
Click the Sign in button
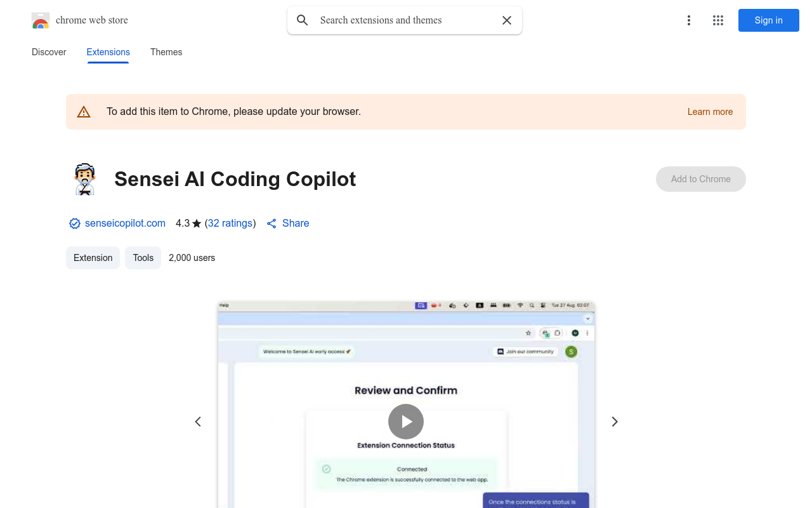(x=769, y=20)
